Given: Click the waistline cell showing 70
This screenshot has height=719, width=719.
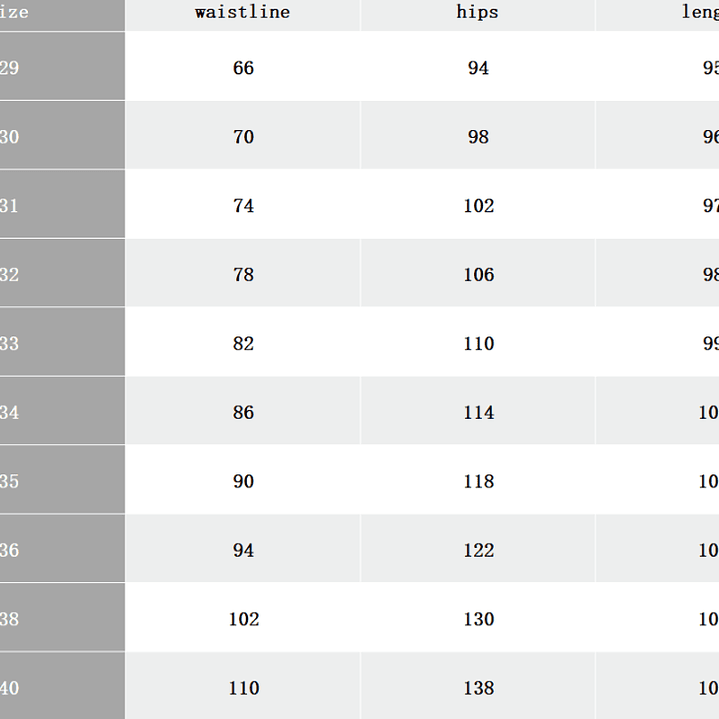Looking at the screenshot, I should pyautogui.click(x=243, y=137).
